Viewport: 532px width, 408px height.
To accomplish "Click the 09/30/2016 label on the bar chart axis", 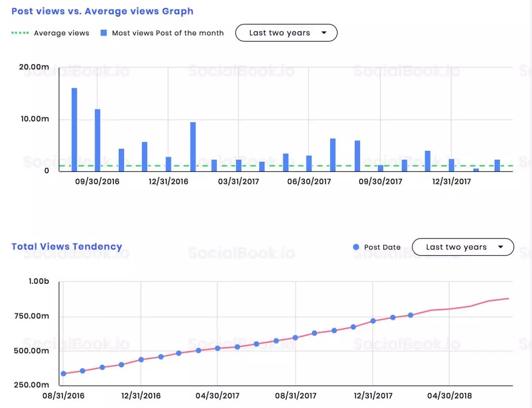I will coord(97,181).
